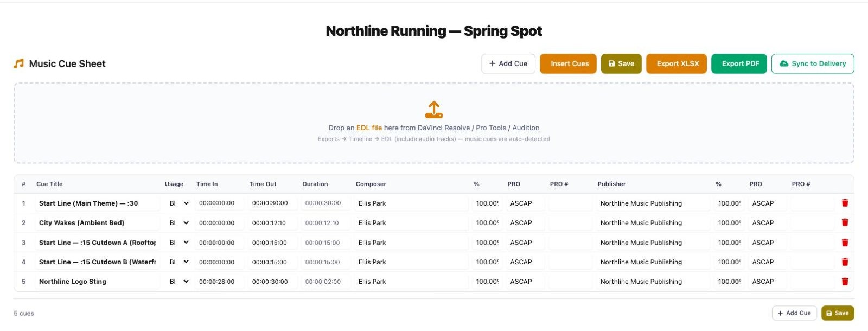The height and width of the screenshot is (331, 868).
Task: Click the Music Cue Sheet heading
Action: (67, 63)
